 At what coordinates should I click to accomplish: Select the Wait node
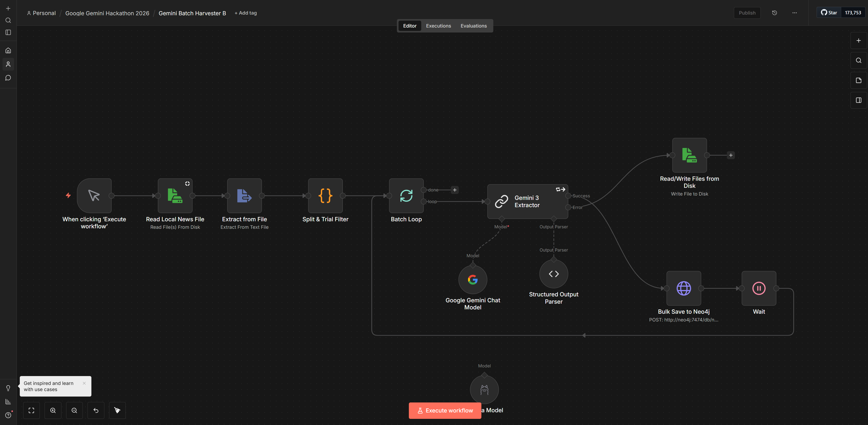coord(758,288)
